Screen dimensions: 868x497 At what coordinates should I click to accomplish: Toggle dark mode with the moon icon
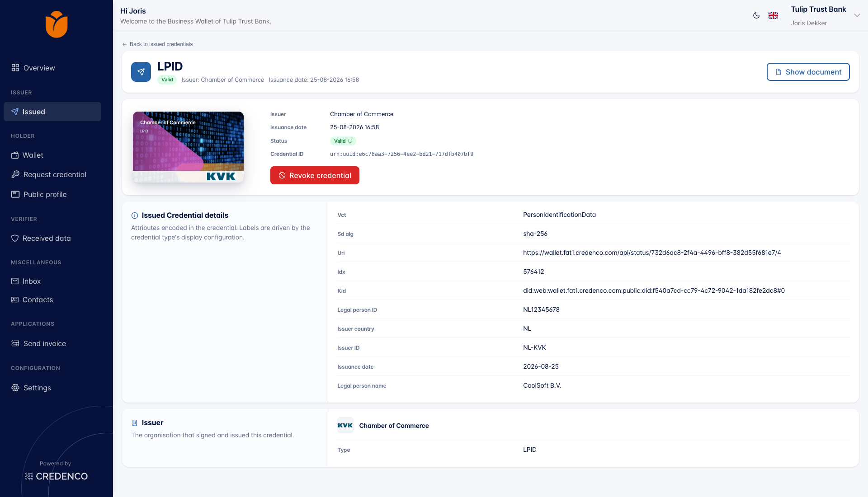click(x=756, y=15)
